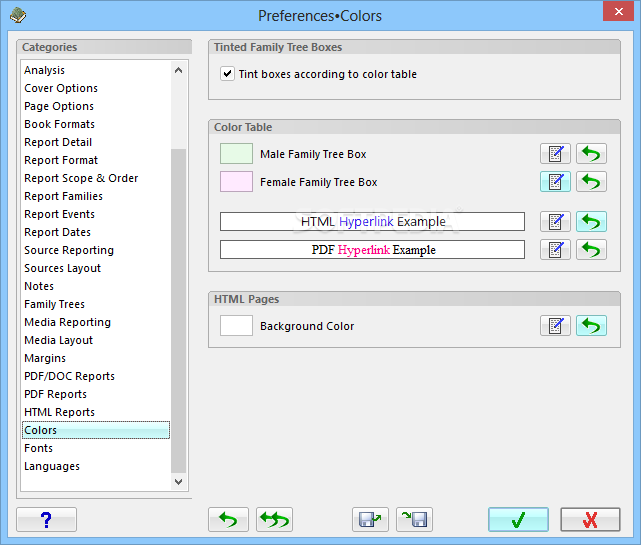Image resolution: width=641 pixels, height=545 pixels.
Task: Click the Categories list scrollbar thumb
Action: tap(179, 311)
